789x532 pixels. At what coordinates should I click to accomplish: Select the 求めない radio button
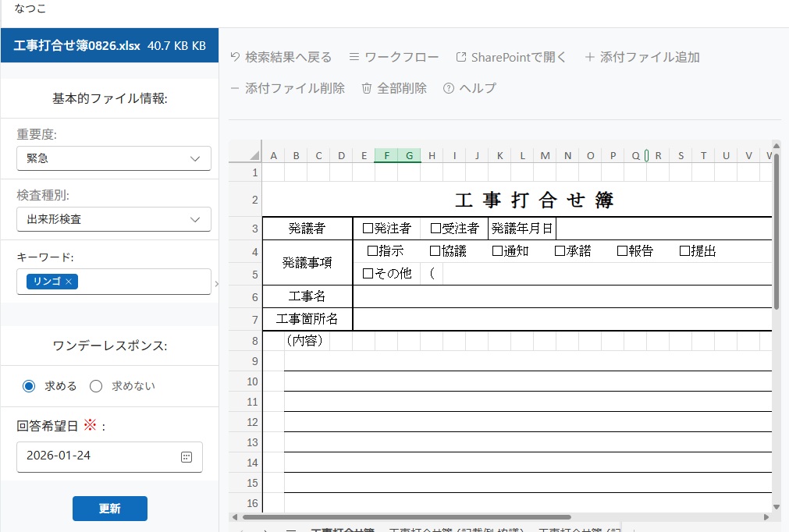(x=96, y=386)
